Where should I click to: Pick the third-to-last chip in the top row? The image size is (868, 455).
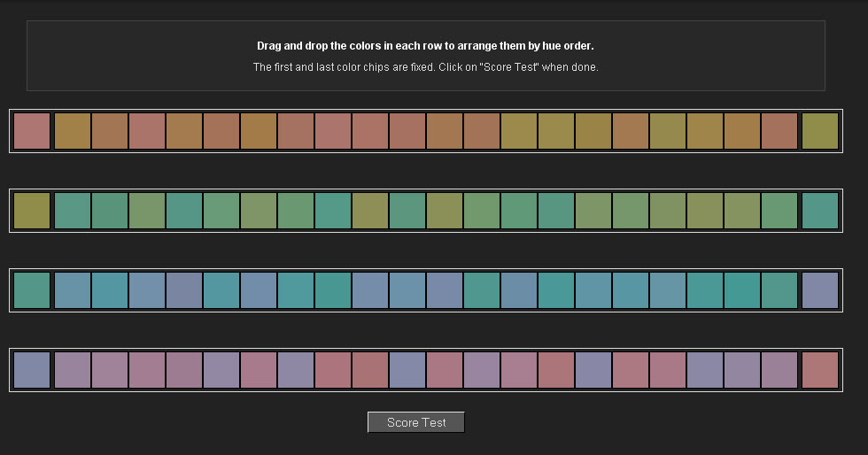tap(742, 131)
